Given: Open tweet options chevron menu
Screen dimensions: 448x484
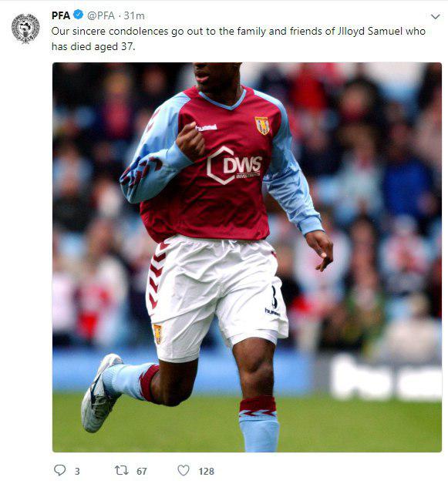Looking at the screenshot, I should tap(435, 17).
